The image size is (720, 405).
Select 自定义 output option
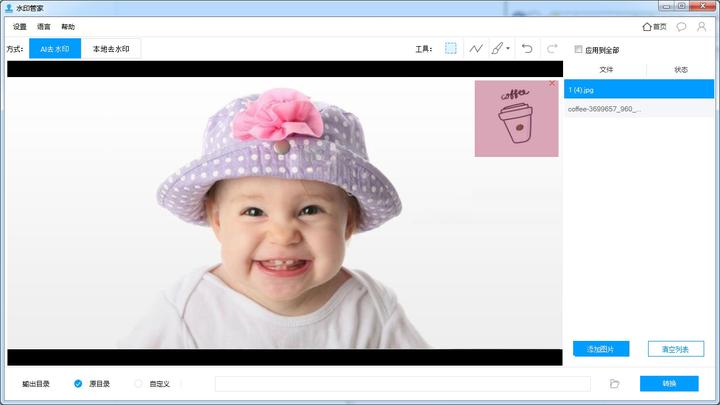(138, 383)
